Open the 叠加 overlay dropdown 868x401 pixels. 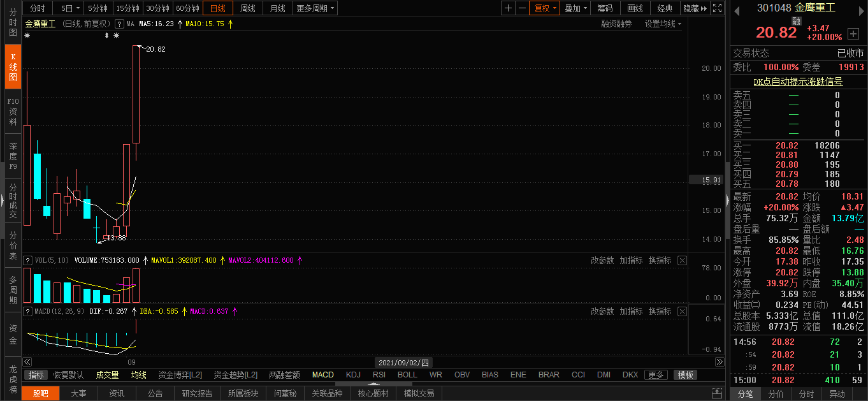pyautogui.click(x=575, y=8)
